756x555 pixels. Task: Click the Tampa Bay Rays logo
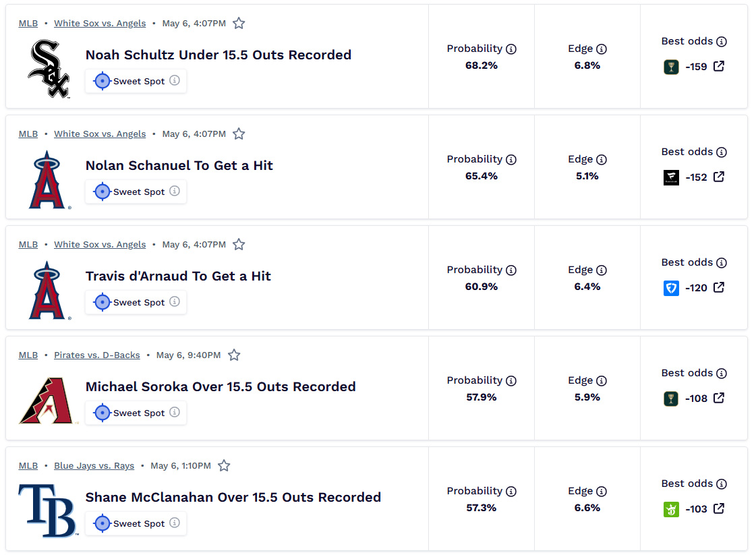tap(48, 510)
